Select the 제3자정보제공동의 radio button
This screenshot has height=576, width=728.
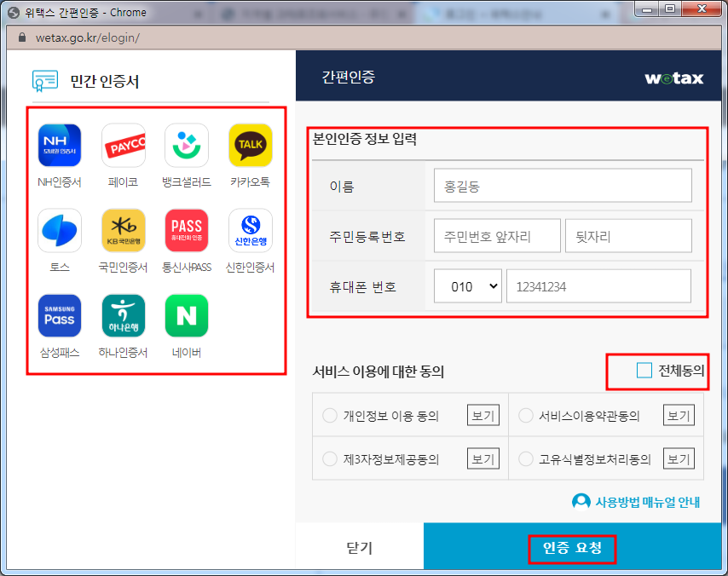[x=328, y=458]
